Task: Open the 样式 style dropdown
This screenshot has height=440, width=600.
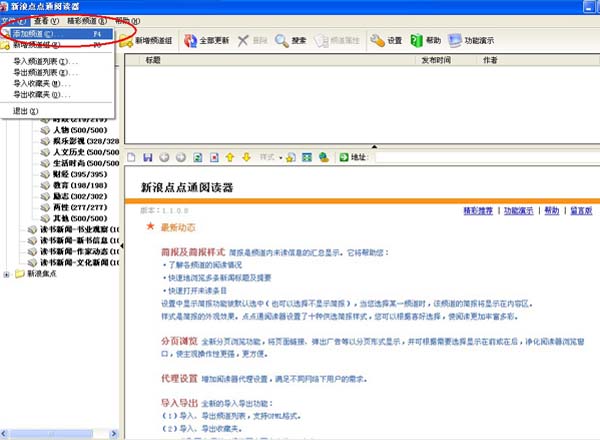Action: tap(271, 157)
